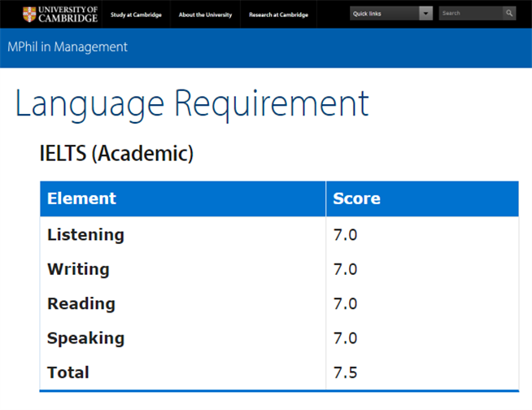Click the Reading score 7.0

tap(346, 303)
